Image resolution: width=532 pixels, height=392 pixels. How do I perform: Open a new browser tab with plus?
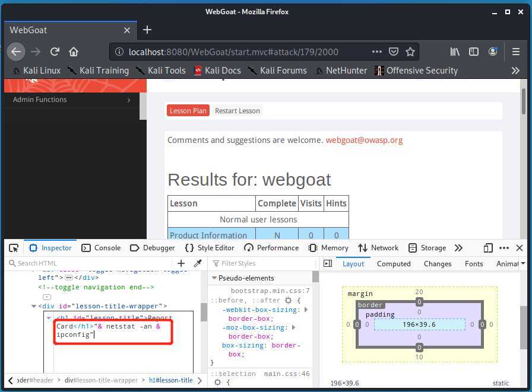pyautogui.click(x=147, y=30)
